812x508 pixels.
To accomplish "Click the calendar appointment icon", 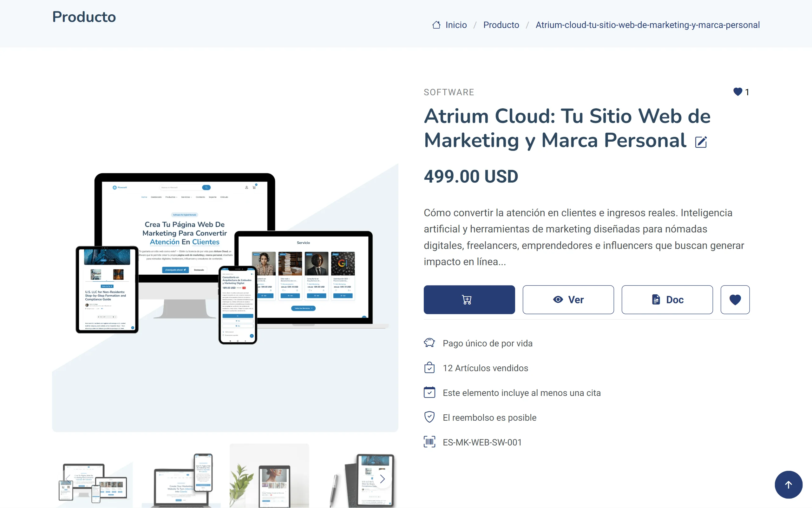I will (429, 392).
